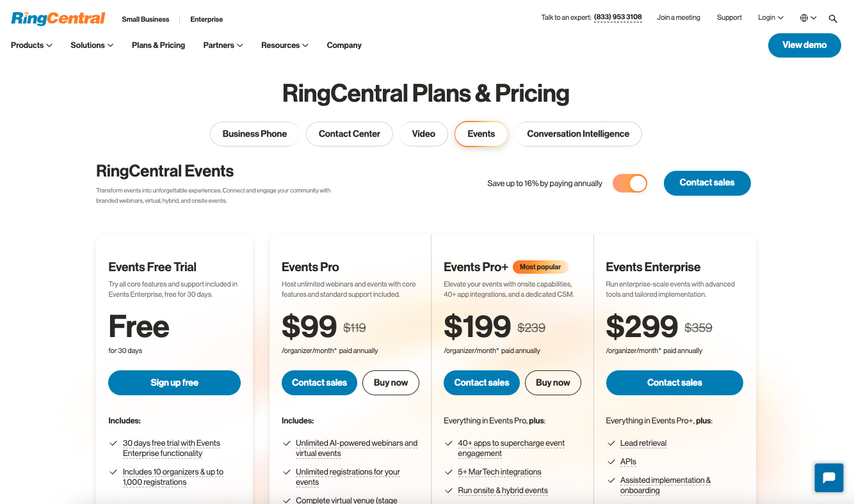Viewport: 854px width, 504px height.
Task: Click Buy now under Events Pro+
Action: [x=553, y=382]
